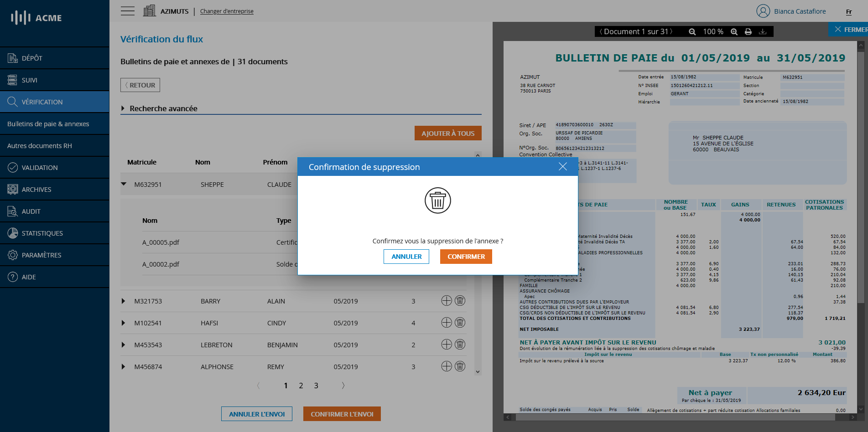Zoom out on the payslip document
The image size is (868, 432).
692,31
